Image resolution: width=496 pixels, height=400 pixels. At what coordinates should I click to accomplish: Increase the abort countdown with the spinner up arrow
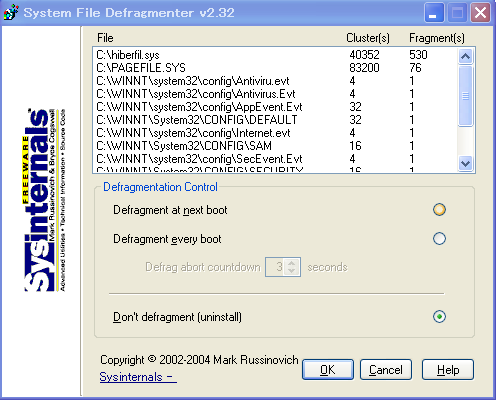(x=292, y=263)
